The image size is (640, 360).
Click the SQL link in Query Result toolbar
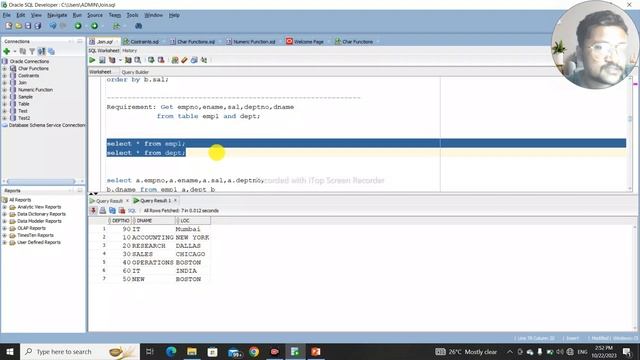131,211
